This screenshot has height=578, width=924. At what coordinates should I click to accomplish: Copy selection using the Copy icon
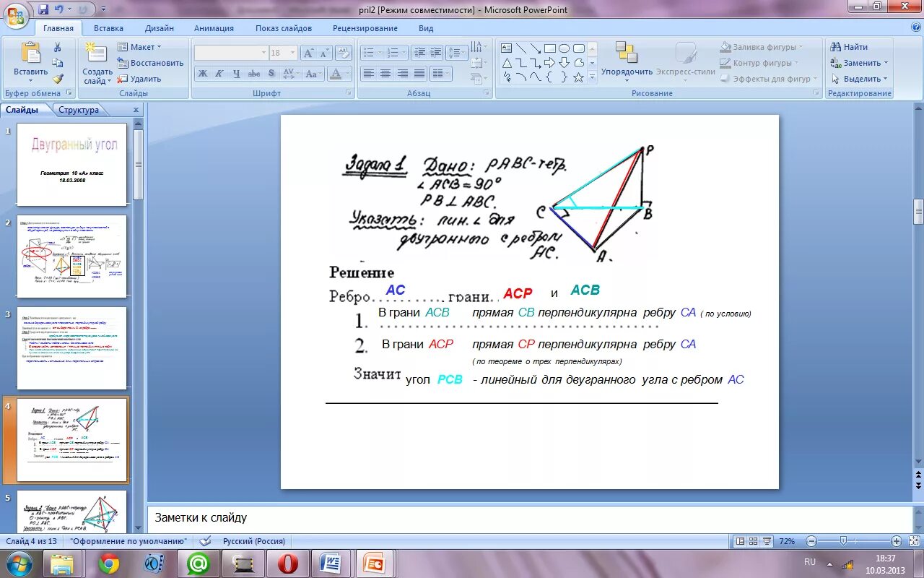click(x=58, y=63)
